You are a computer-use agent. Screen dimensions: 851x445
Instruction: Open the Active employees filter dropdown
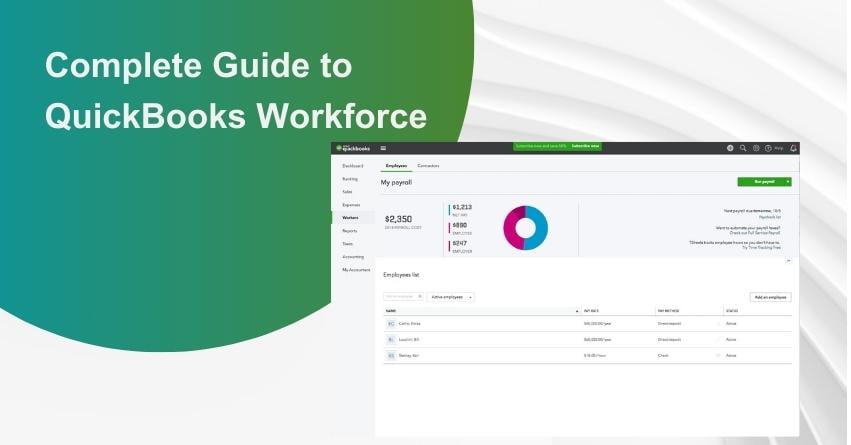(450, 297)
